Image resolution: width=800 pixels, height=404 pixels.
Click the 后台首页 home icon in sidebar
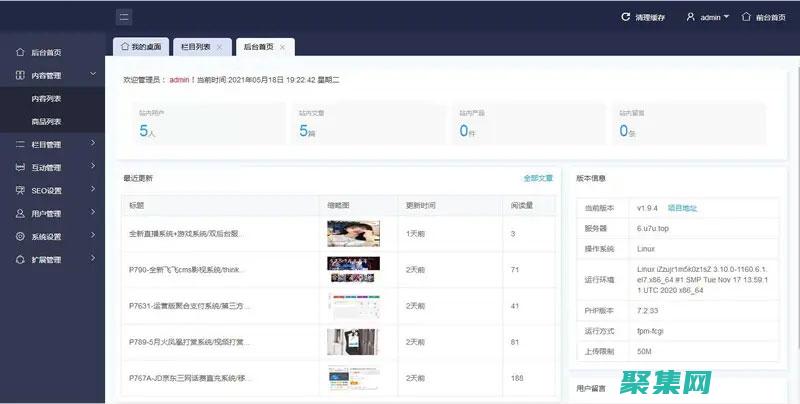pos(20,52)
